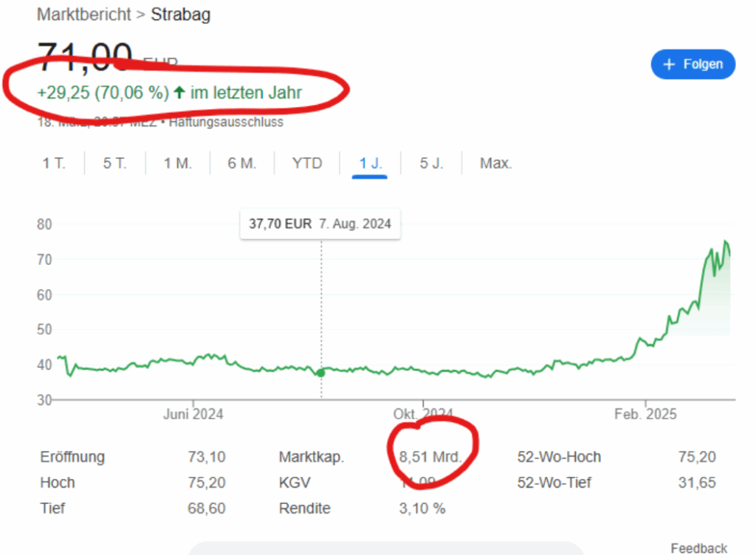The image size is (756, 555).
Task: Click the 70 y-axis label
Action: click(x=44, y=260)
